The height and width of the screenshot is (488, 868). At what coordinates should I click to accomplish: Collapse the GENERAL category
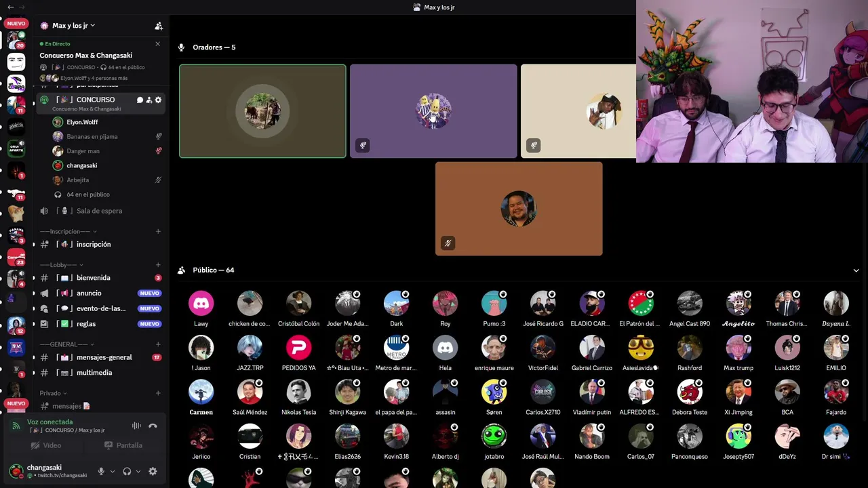[x=62, y=344]
